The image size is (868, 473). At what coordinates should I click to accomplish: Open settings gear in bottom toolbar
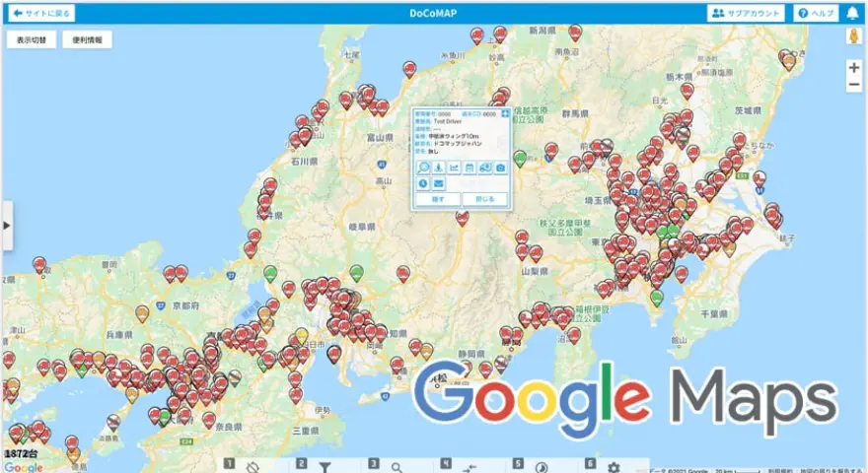click(614, 467)
